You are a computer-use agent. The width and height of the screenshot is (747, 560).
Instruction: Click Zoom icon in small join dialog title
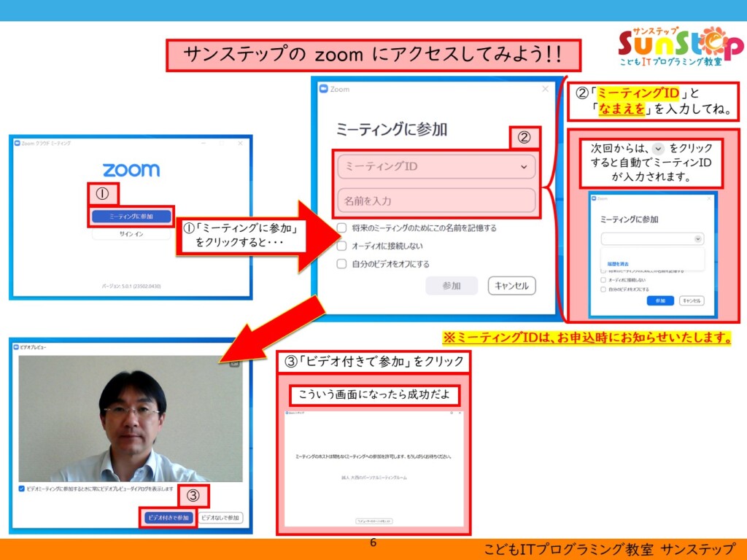(x=594, y=198)
